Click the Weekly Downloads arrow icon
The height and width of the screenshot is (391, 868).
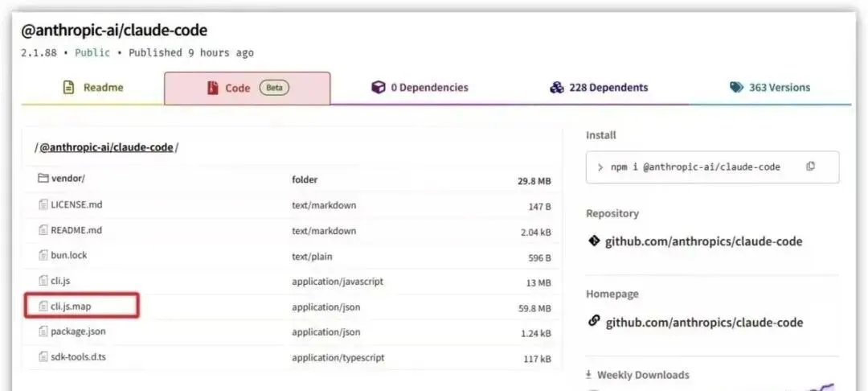pos(589,375)
